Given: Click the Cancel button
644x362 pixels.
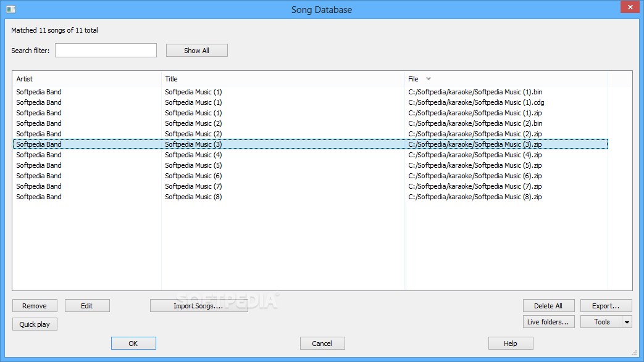Looking at the screenshot, I should (x=322, y=343).
